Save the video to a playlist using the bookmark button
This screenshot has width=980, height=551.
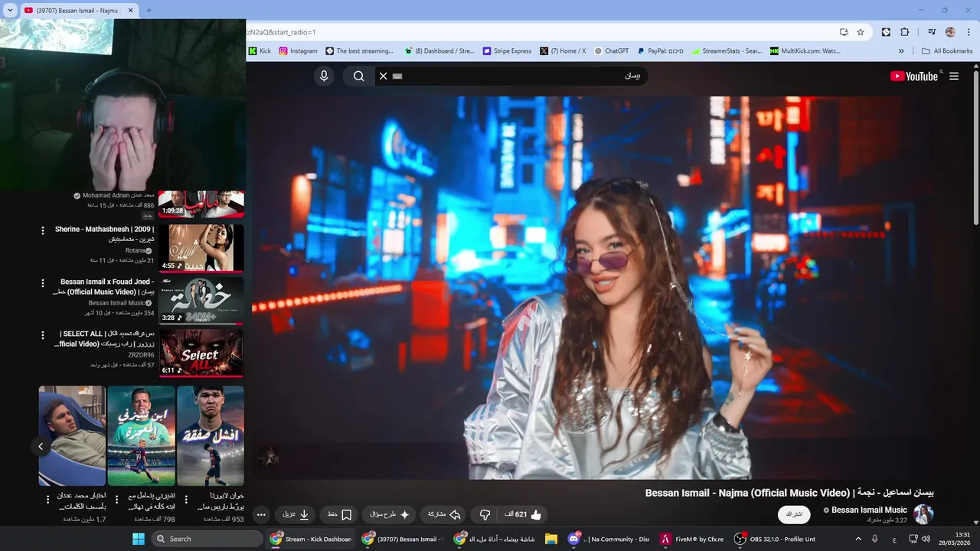pos(339,514)
